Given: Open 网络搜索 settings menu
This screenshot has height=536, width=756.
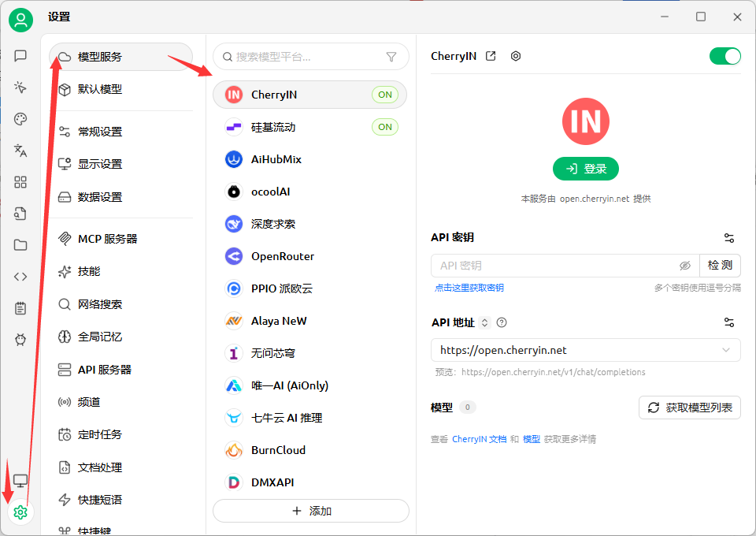Looking at the screenshot, I should pyautogui.click(x=120, y=304).
